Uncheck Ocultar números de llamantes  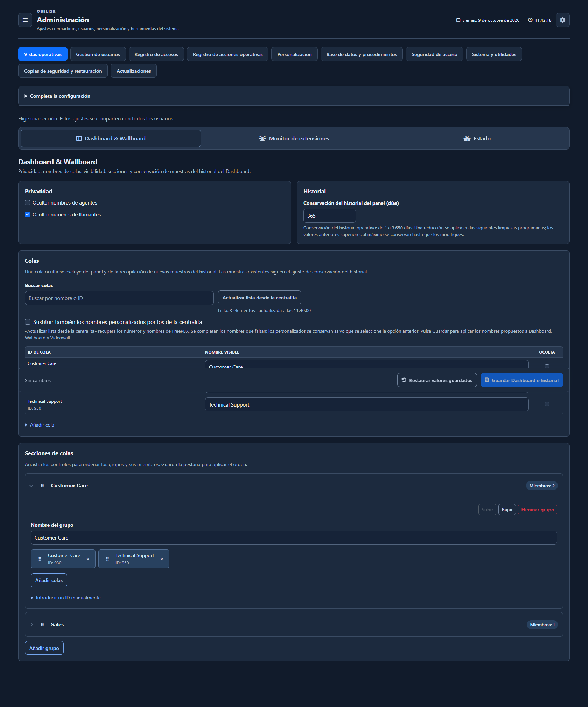27,215
